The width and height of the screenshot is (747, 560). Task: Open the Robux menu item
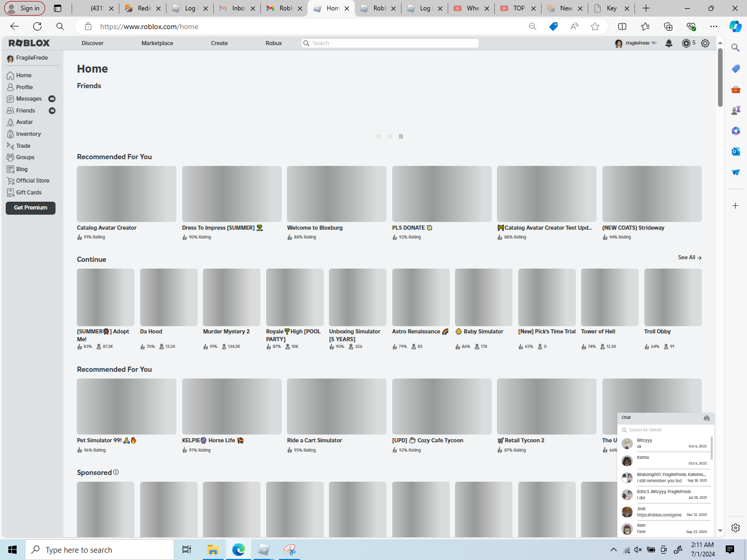click(x=274, y=44)
